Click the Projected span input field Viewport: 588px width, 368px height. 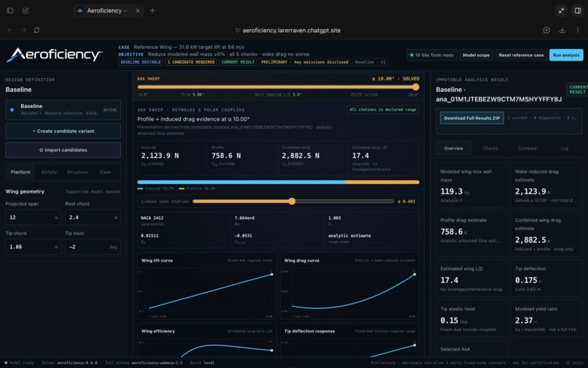[33, 218]
